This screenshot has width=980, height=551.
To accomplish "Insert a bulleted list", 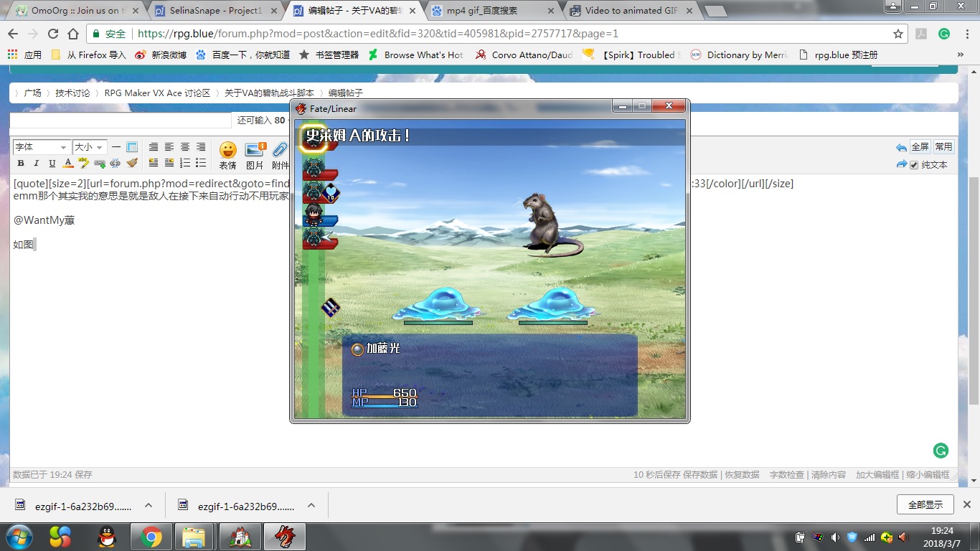I will [201, 164].
